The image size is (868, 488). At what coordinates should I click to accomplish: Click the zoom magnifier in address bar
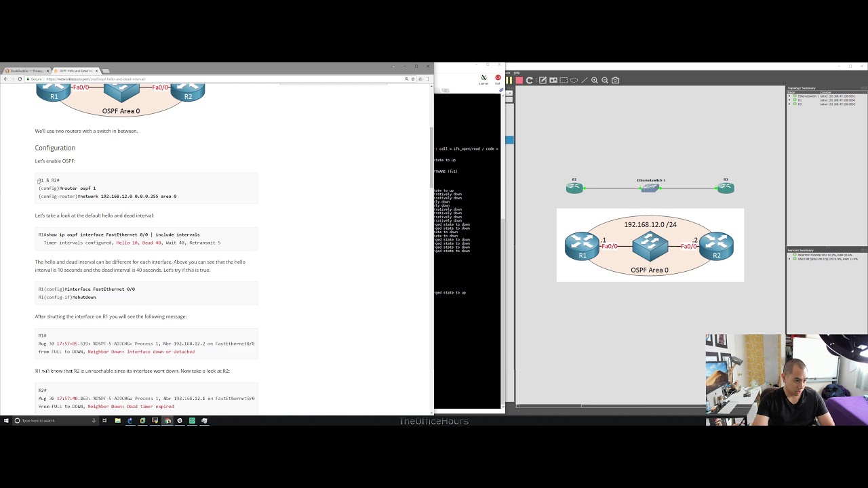[406, 79]
